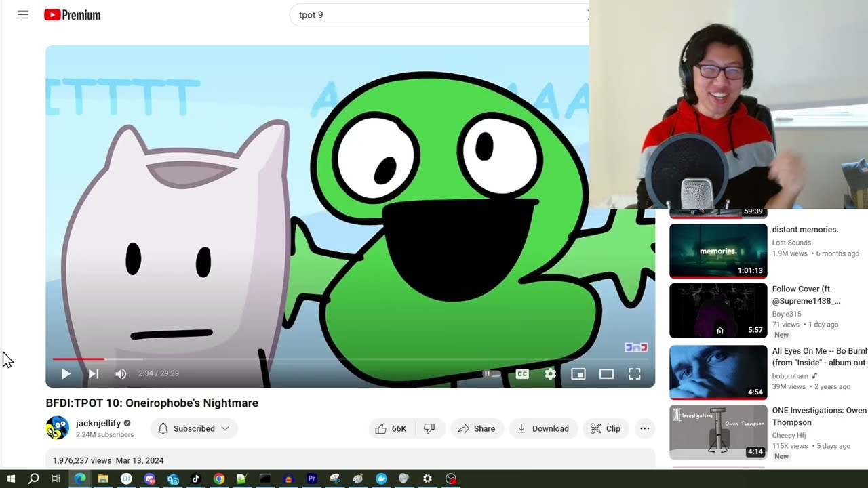Toggle the autoplay switch
This screenshot has height=488, width=868.
pyautogui.click(x=492, y=373)
